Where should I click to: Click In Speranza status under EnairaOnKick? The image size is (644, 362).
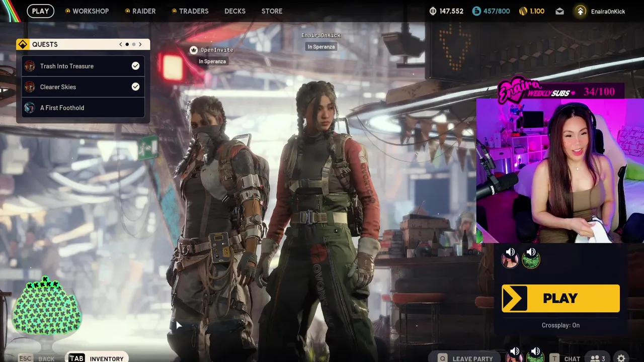click(321, 47)
